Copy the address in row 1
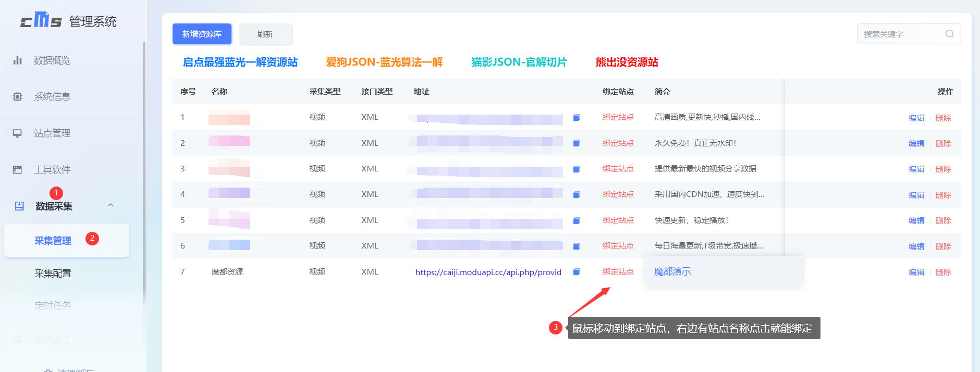Image resolution: width=980 pixels, height=372 pixels. point(577,118)
